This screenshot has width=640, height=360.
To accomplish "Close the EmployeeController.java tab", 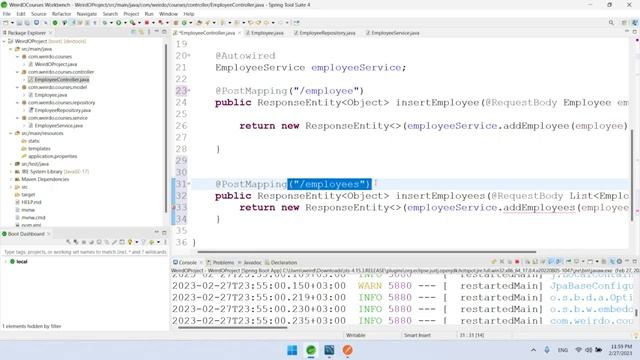I will pos(239,33).
